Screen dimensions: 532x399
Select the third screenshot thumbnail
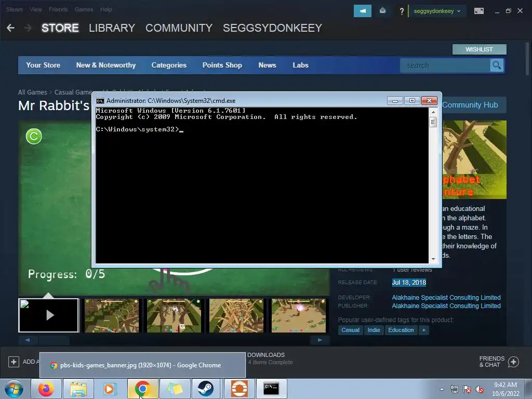(x=174, y=315)
